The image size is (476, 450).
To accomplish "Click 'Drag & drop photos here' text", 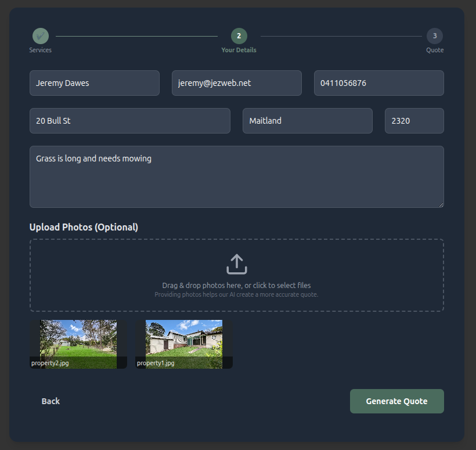I will point(236,285).
